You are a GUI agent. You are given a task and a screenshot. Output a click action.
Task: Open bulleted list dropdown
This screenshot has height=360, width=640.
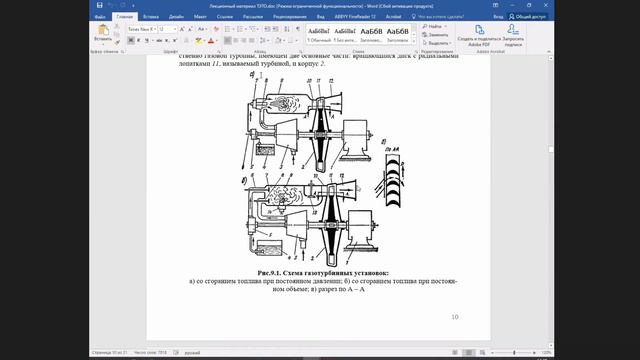(233, 29)
